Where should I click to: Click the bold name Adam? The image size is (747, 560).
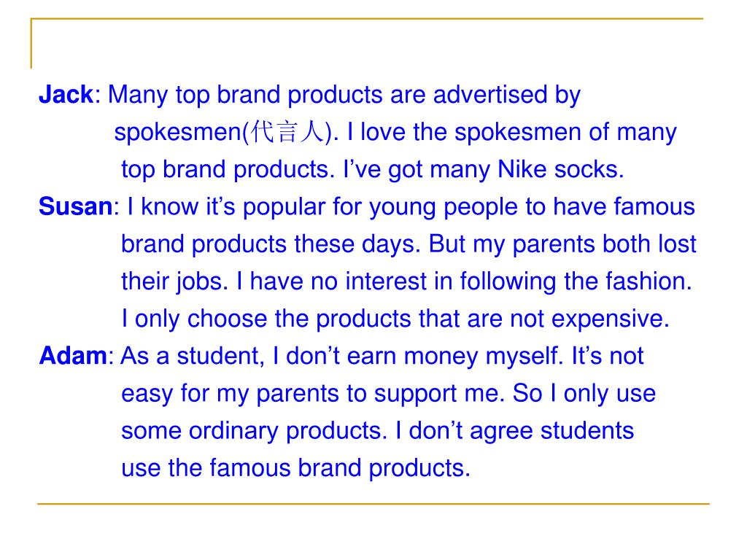[74, 356]
